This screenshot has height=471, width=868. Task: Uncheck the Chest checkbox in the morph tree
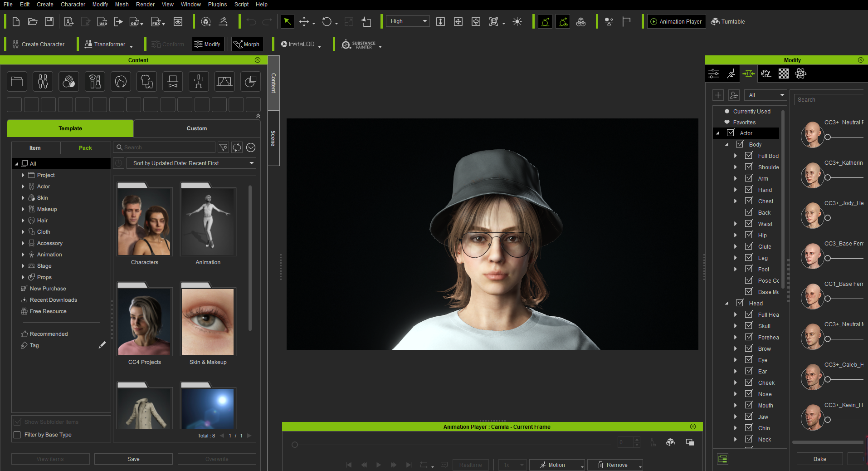748,201
